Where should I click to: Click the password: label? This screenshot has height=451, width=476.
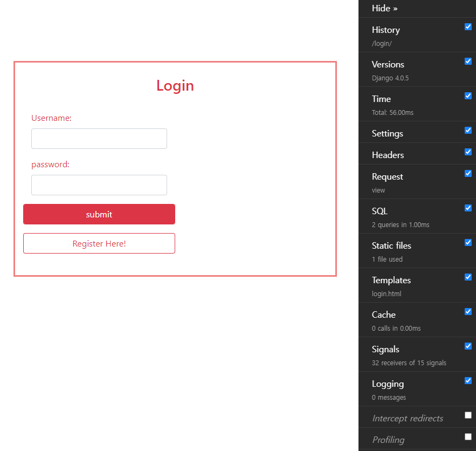coord(50,165)
